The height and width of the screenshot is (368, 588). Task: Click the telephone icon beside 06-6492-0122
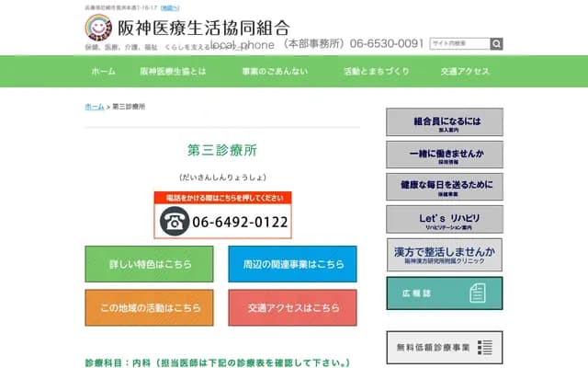point(174,222)
